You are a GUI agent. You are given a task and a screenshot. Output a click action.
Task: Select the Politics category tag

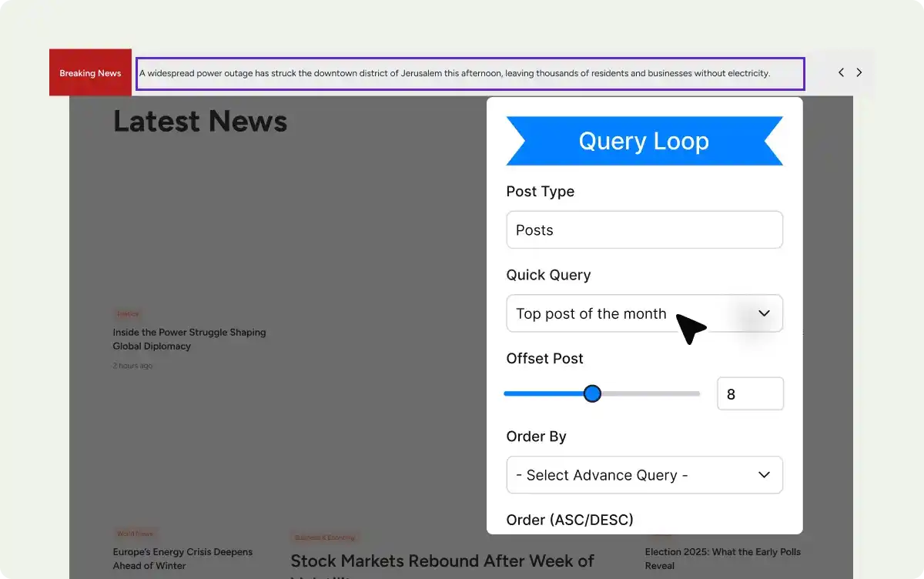point(128,314)
